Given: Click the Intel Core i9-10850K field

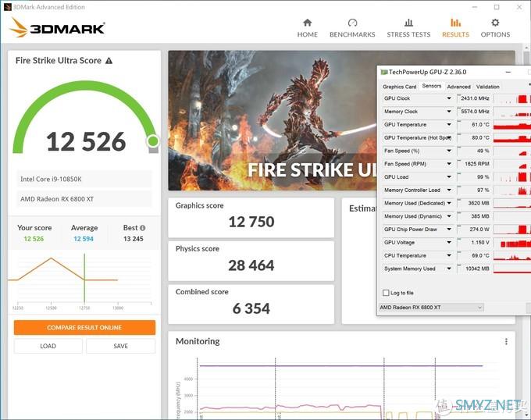Looking at the screenshot, I should point(84,179).
